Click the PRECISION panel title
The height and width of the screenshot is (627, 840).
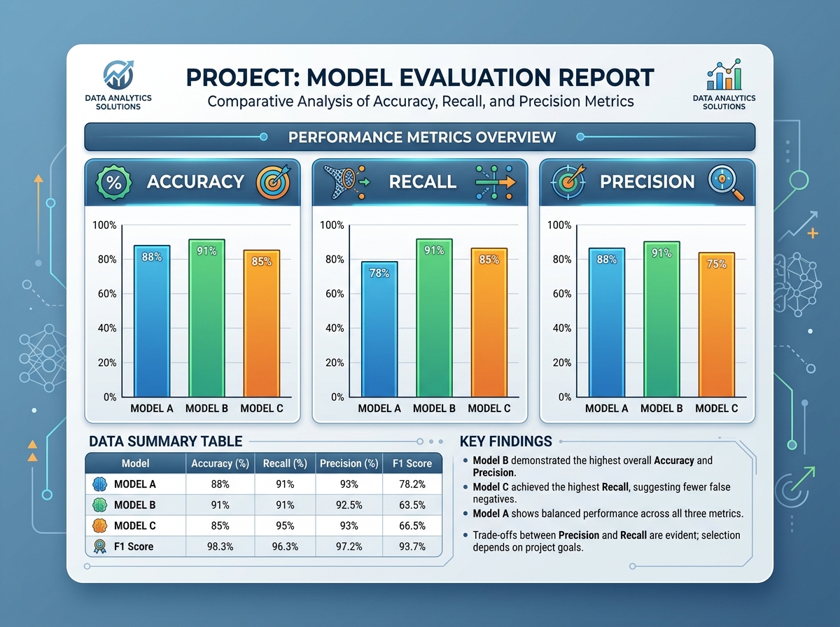(x=647, y=182)
